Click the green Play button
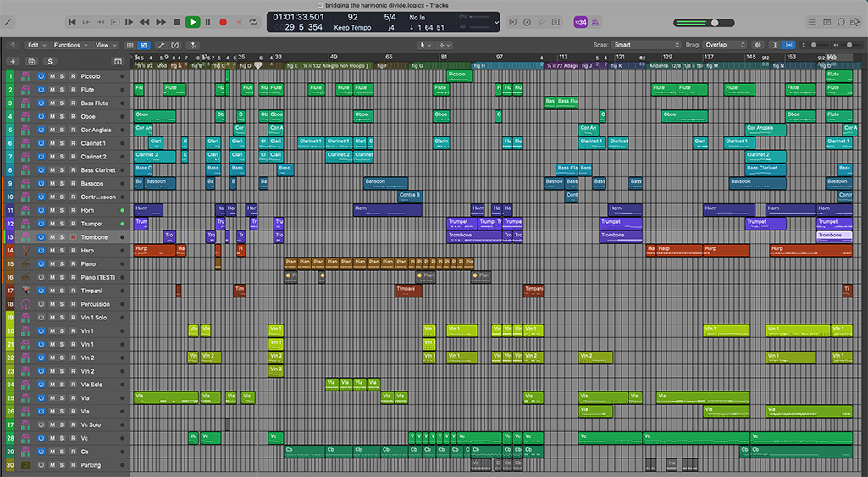 pyautogui.click(x=192, y=22)
